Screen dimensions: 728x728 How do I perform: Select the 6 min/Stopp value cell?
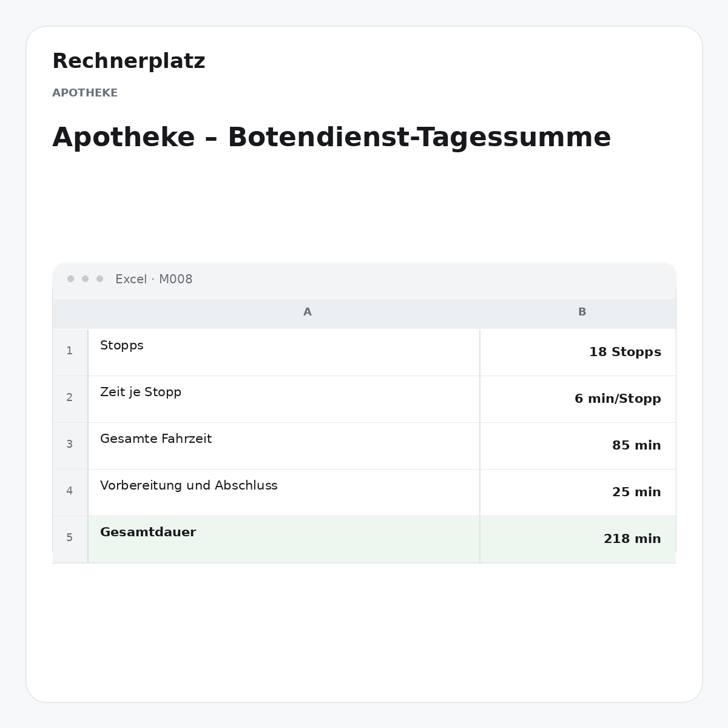pyautogui.click(x=578, y=399)
